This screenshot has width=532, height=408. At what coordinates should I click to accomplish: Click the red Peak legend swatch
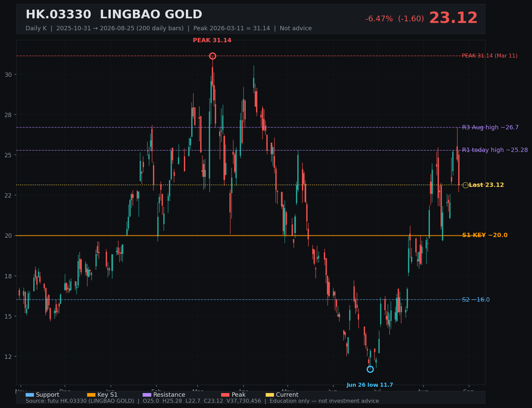pos(225,395)
